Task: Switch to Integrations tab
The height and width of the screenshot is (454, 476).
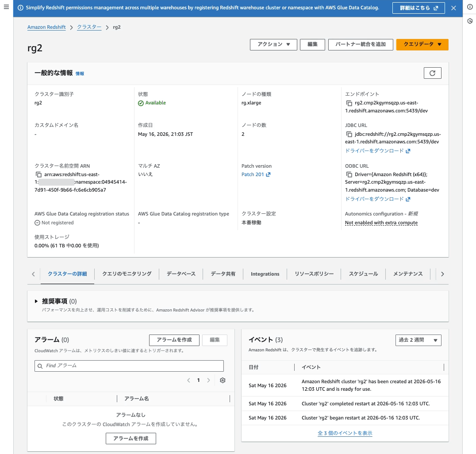Action: point(265,274)
